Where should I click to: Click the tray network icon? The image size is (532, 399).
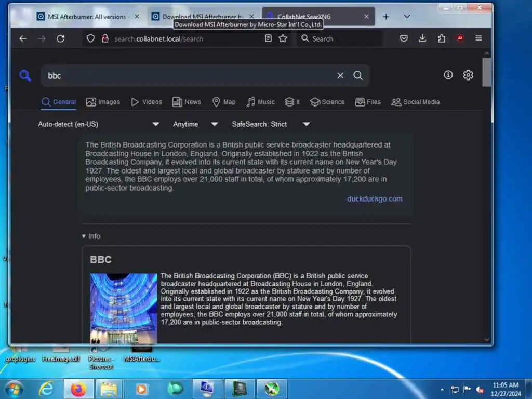coord(455,390)
